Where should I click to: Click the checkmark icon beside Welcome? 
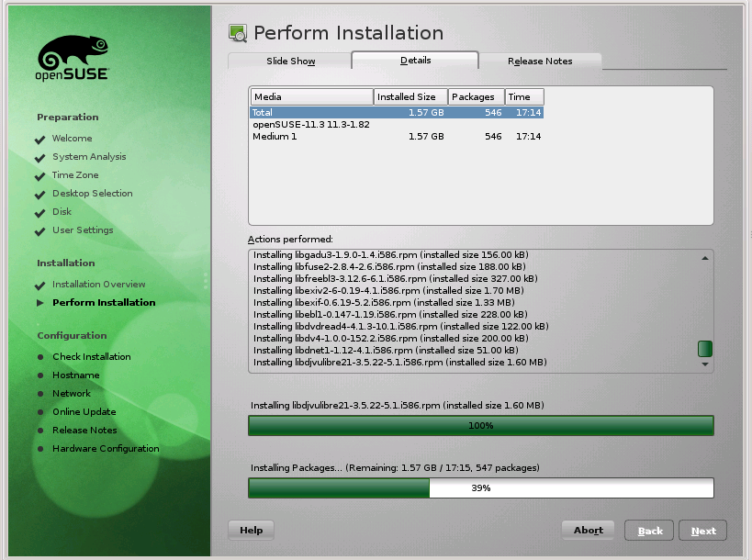[x=40, y=140]
